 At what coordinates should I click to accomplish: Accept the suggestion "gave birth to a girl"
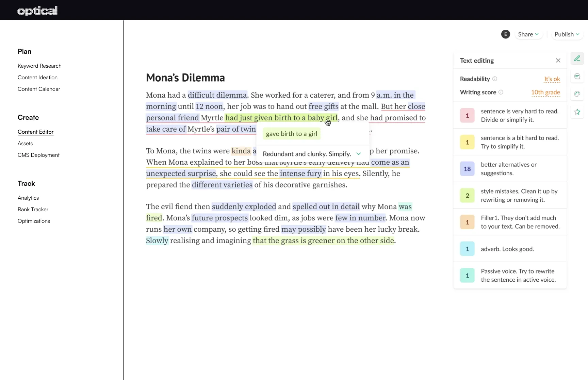[292, 134]
